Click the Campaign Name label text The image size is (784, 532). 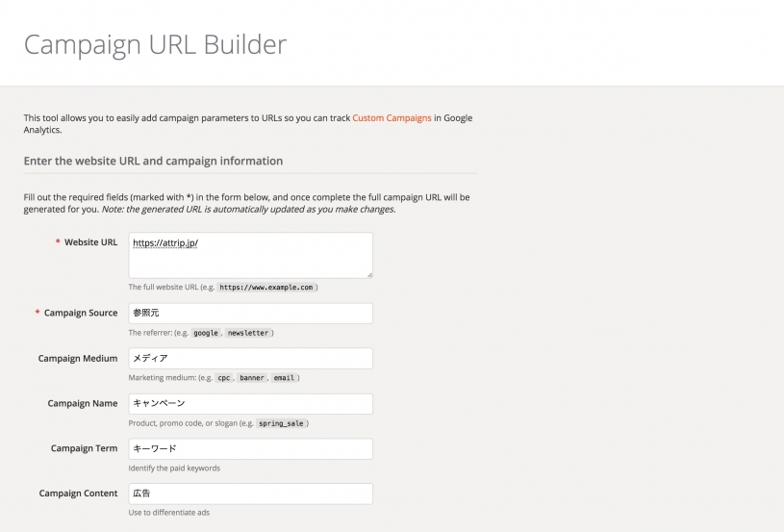tap(83, 404)
